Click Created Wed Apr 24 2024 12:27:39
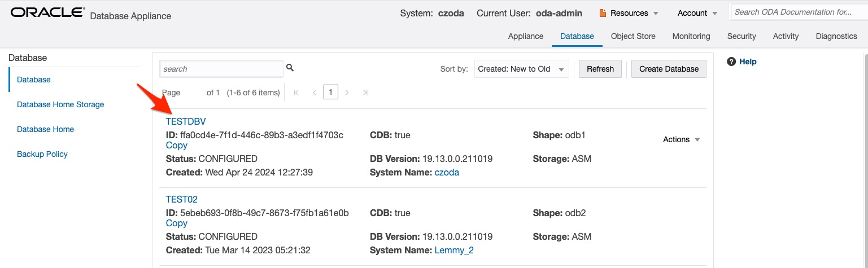The image size is (868, 268). pos(239,172)
